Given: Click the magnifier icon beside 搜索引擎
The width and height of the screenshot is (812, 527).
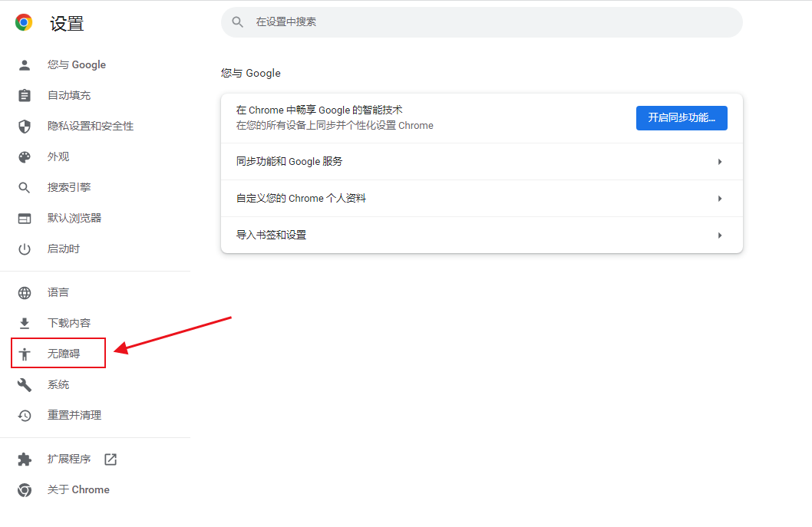Looking at the screenshot, I should (x=25, y=187).
